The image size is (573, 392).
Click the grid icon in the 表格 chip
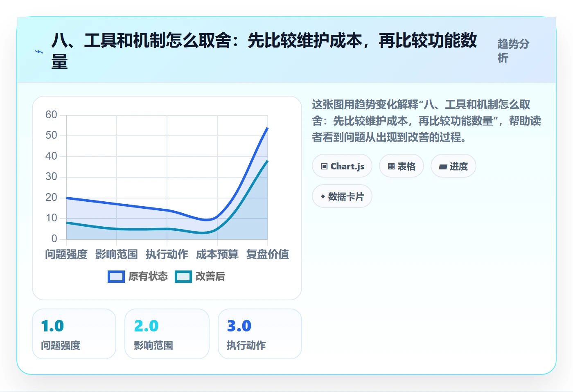pos(391,167)
